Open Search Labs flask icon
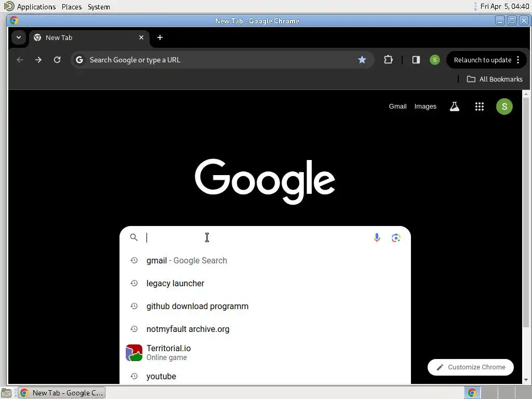Viewport: 532px width, 399px height. point(454,107)
